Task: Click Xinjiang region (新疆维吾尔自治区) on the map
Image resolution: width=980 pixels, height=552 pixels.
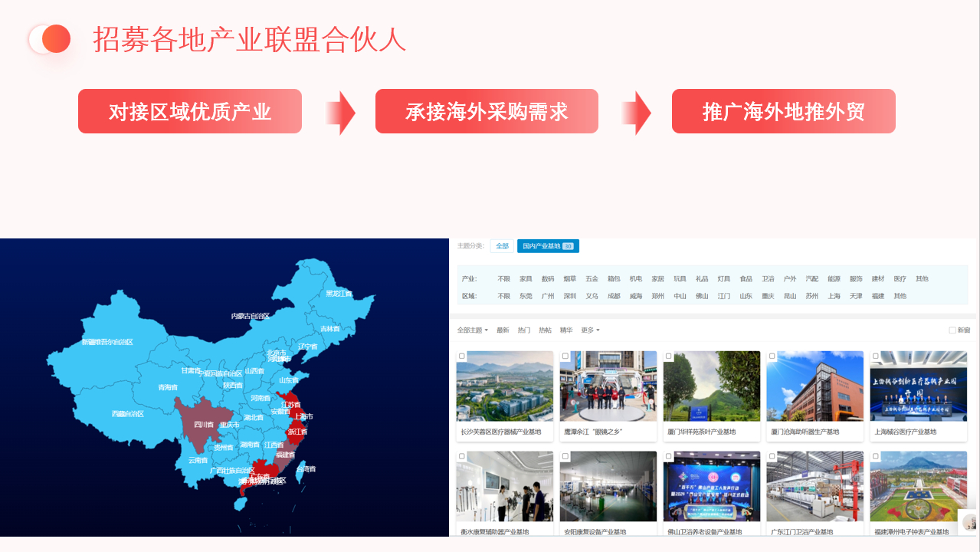Action: click(x=107, y=342)
